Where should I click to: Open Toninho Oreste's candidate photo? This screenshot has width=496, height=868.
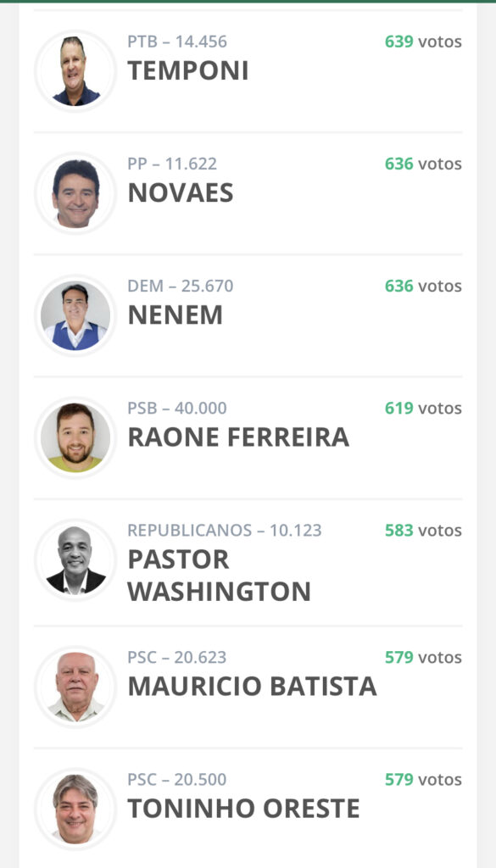coord(75,809)
